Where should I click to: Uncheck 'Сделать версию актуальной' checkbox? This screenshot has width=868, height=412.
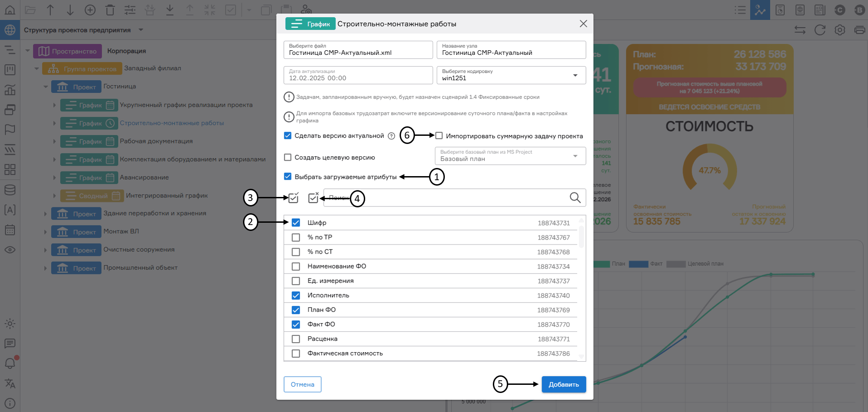288,136
